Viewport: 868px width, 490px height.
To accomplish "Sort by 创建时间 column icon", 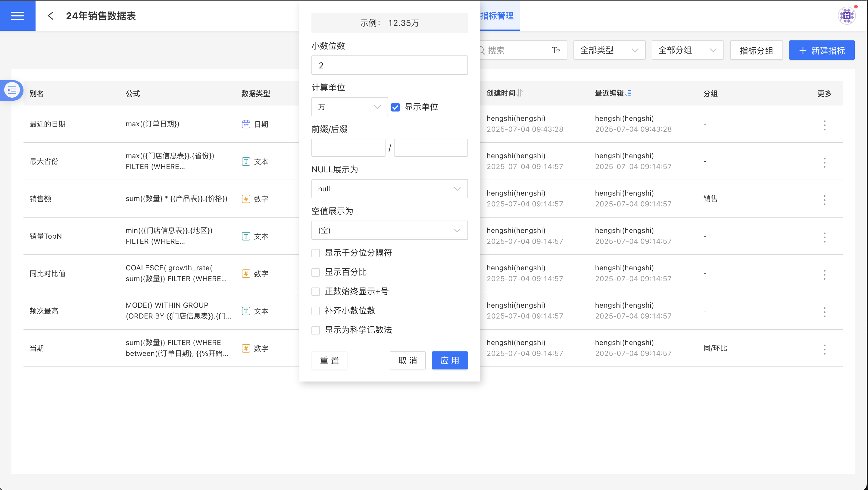I will point(520,93).
